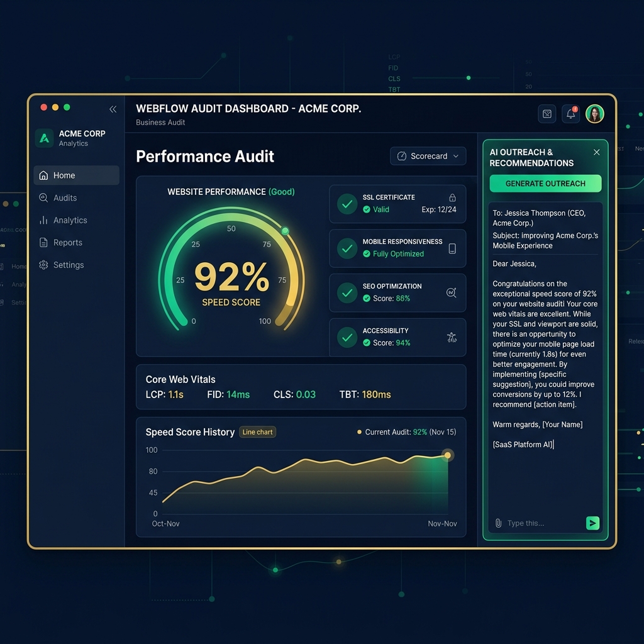Open Analytics section in sidebar
The image size is (644, 644).
click(x=76, y=220)
